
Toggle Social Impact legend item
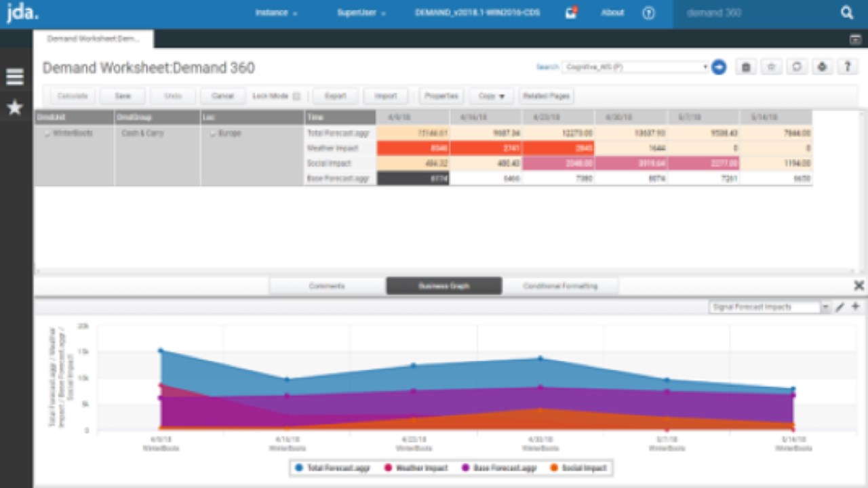point(578,468)
